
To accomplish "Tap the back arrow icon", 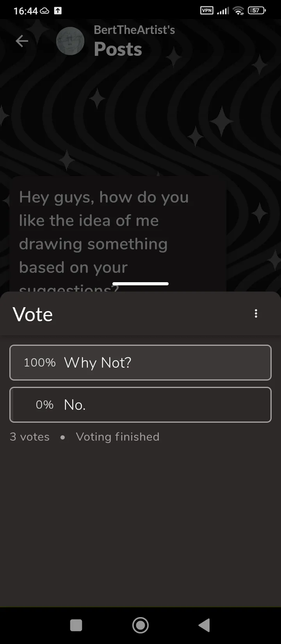I will 22,41.
